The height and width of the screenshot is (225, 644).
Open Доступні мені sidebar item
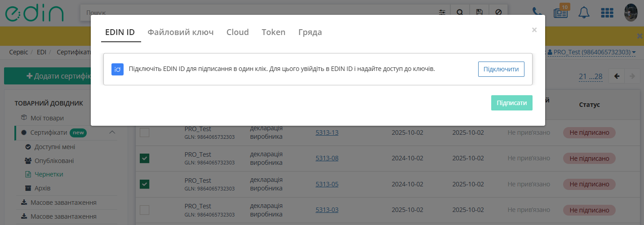point(55,147)
